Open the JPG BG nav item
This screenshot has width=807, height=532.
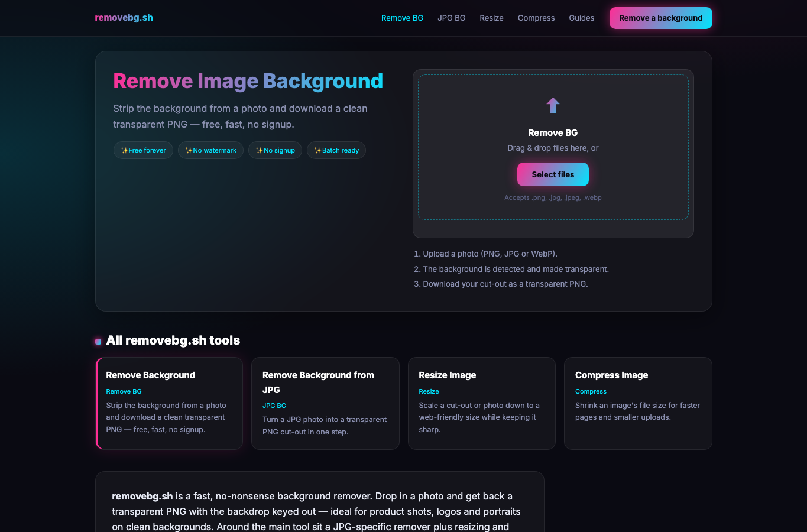pyautogui.click(x=451, y=18)
